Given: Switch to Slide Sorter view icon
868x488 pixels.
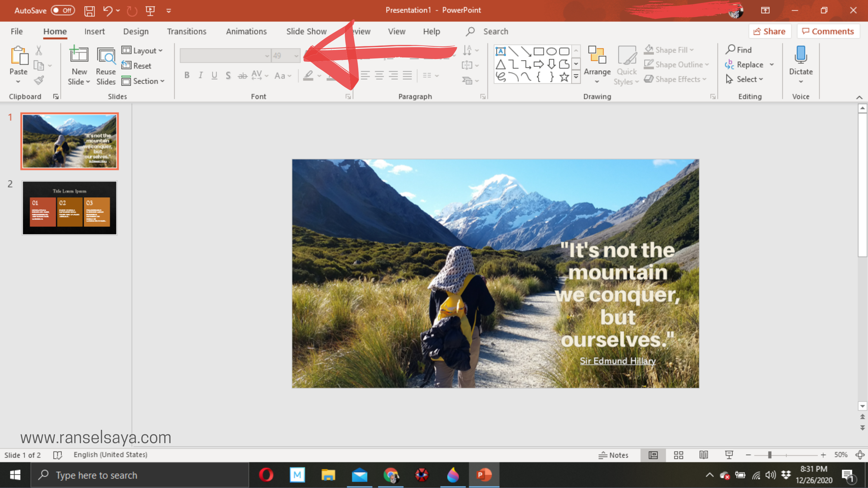Looking at the screenshot, I should [x=678, y=455].
